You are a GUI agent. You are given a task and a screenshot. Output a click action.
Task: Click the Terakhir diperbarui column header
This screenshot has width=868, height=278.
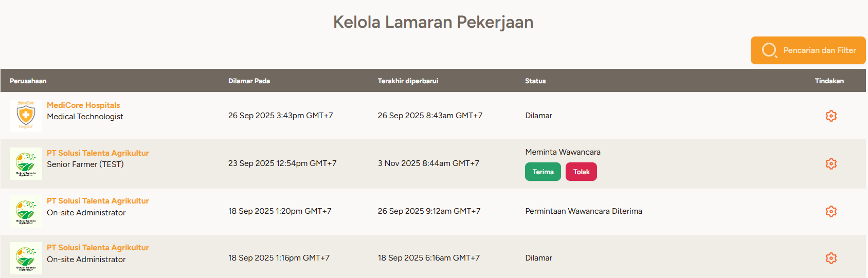tap(408, 81)
